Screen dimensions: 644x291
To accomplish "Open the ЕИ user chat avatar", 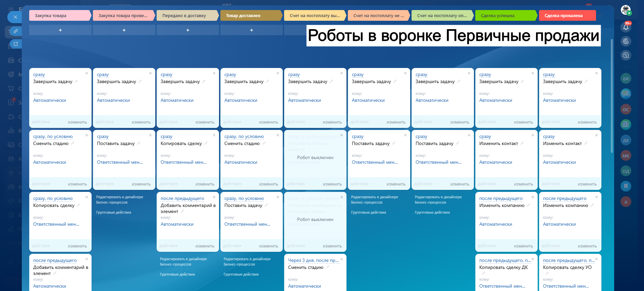I will [626, 79].
